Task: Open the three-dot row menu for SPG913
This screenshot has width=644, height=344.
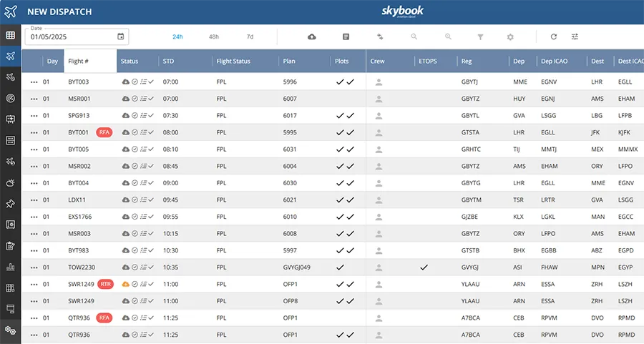Action: 34,116
